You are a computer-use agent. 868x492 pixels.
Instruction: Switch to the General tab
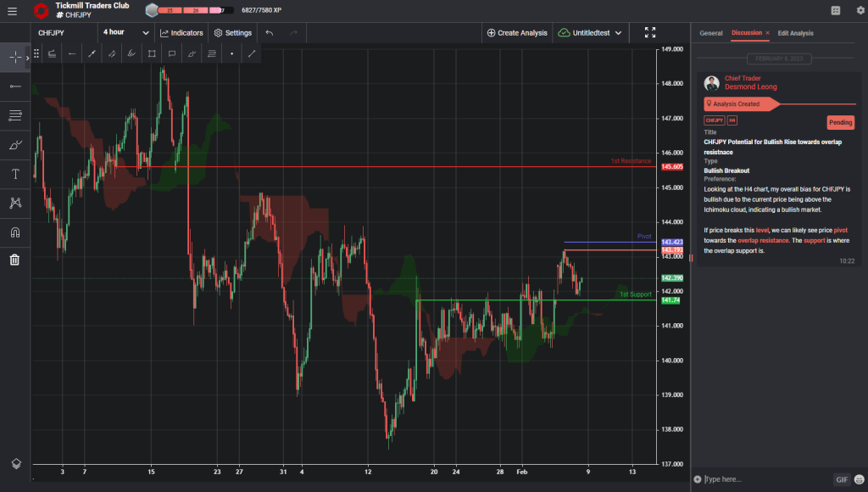click(709, 33)
